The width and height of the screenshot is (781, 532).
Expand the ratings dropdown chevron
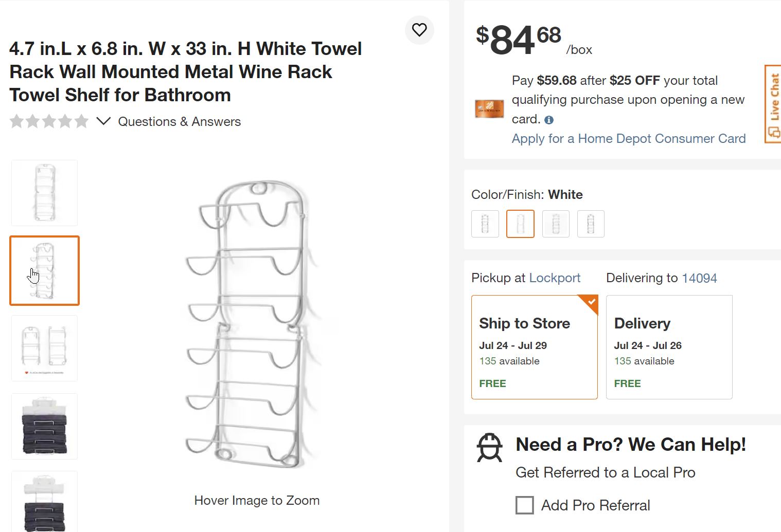click(x=103, y=122)
